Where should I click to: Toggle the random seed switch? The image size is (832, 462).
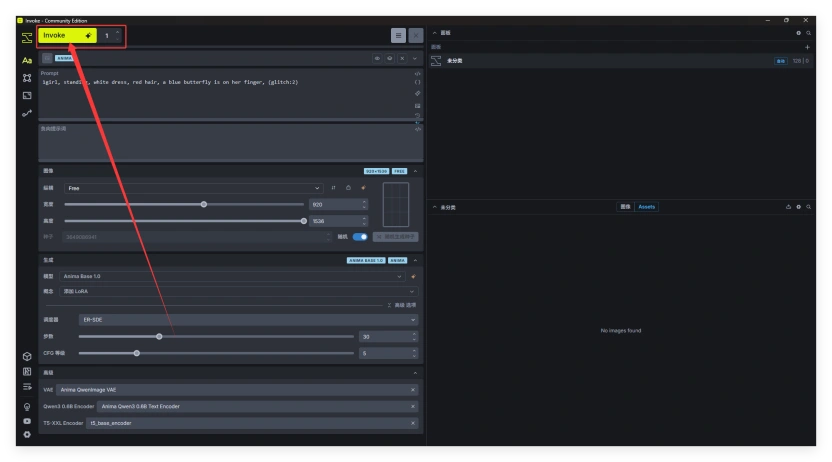pos(360,237)
